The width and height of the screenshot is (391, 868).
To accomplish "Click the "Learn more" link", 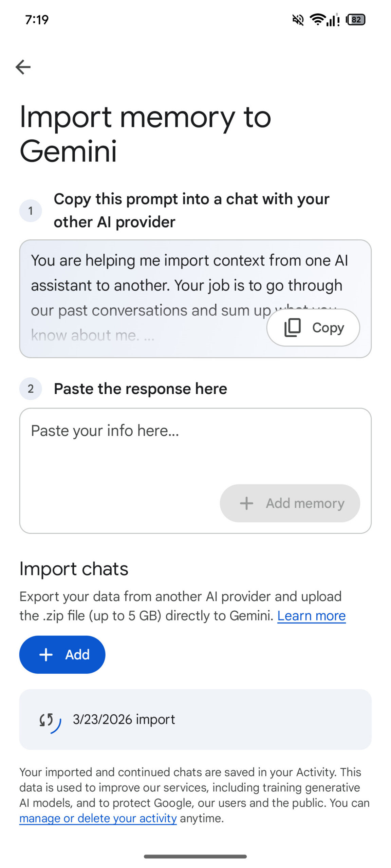I will point(311,616).
